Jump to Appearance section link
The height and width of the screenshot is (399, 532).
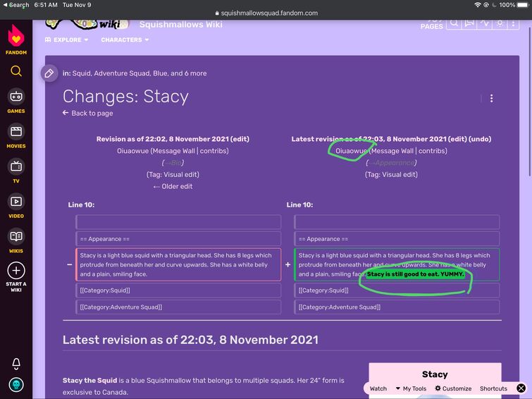click(x=392, y=163)
